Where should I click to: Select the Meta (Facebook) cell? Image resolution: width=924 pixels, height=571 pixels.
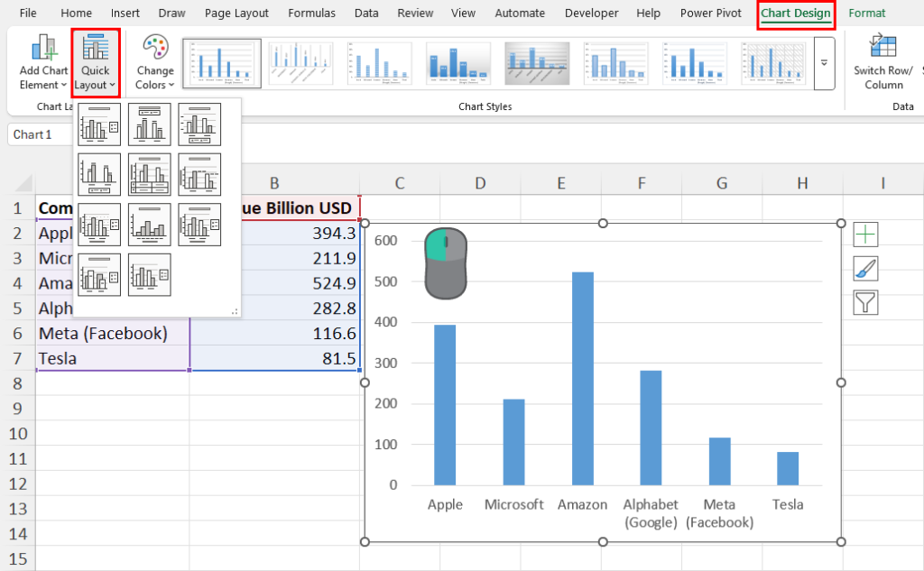pyautogui.click(x=113, y=334)
